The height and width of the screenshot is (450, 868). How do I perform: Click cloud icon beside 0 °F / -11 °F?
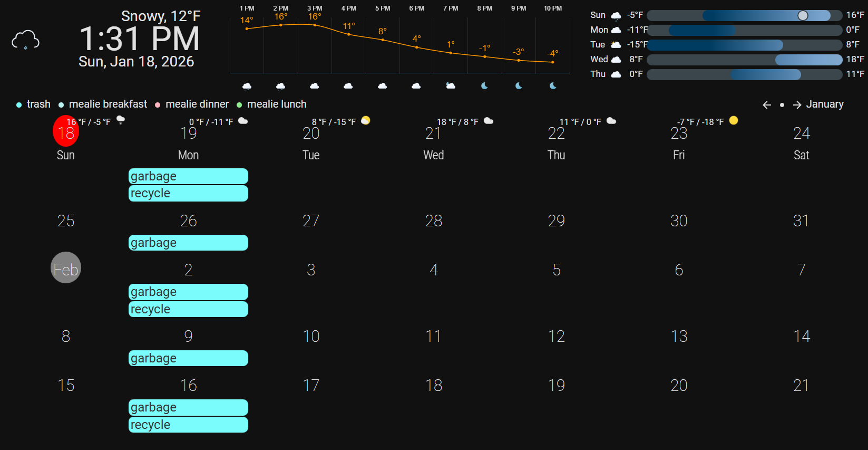(243, 121)
